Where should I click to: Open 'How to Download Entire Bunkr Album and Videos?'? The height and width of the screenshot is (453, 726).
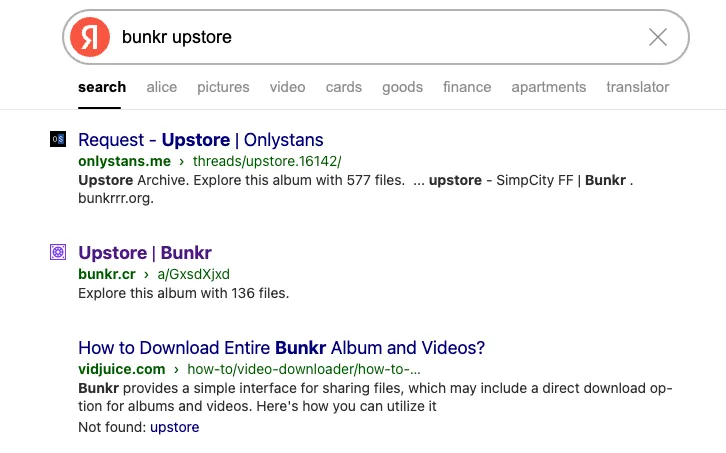point(282,348)
